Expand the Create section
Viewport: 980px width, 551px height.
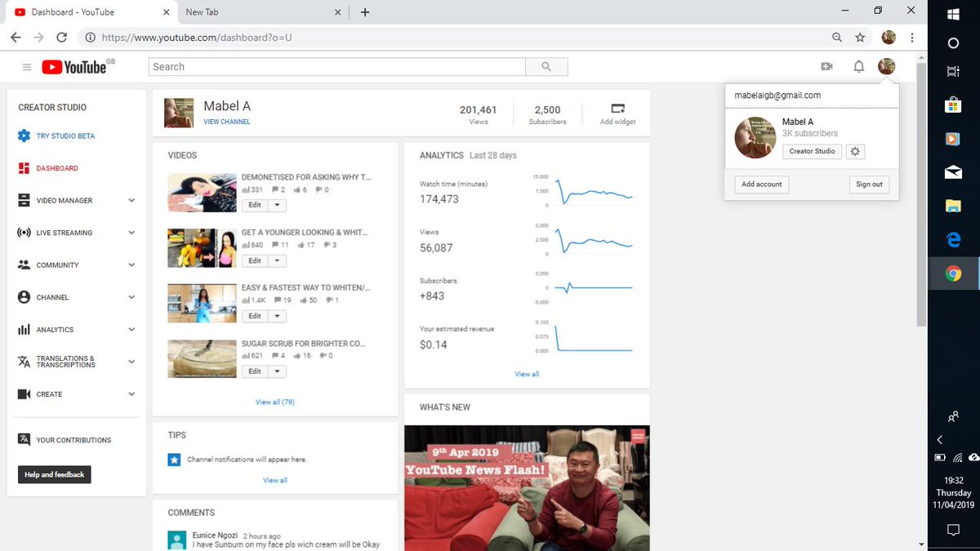point(131,394)
